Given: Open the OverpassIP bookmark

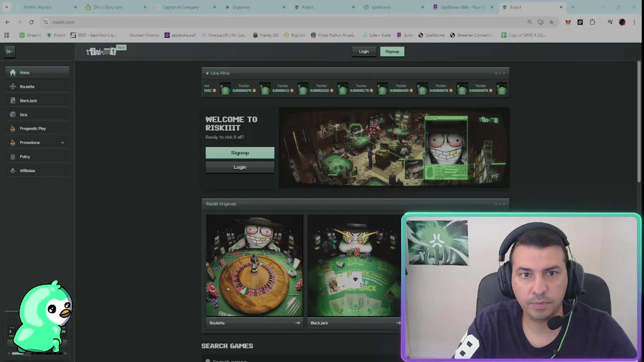Looking at the screenshot, I should pos(223,35).
